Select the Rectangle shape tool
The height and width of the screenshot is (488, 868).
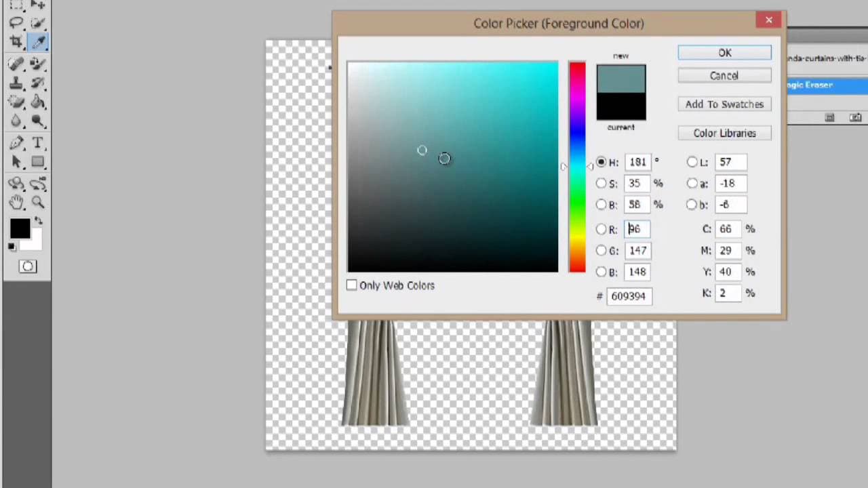click(38, 162)
